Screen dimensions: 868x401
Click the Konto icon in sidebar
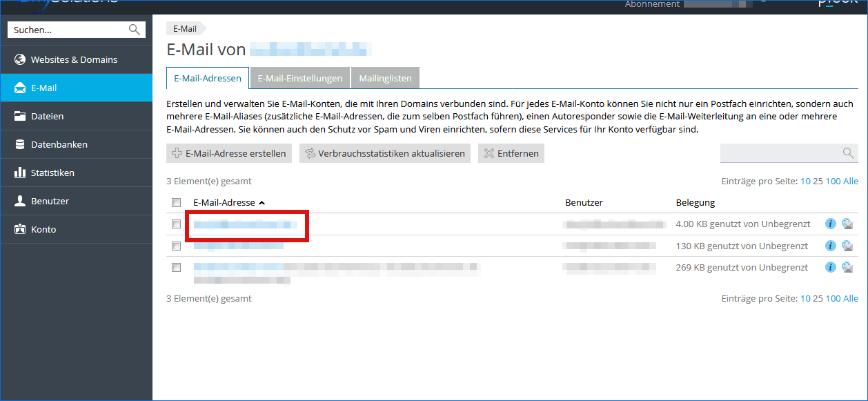click(x=19, y=229)
